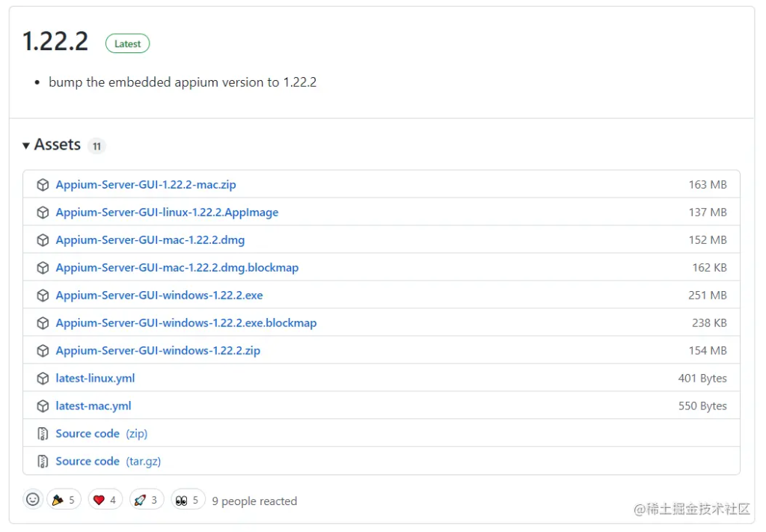The height and width of the screenshot is (532, 766).
Task: Click the green Latest badge
Action: (127, 43)
